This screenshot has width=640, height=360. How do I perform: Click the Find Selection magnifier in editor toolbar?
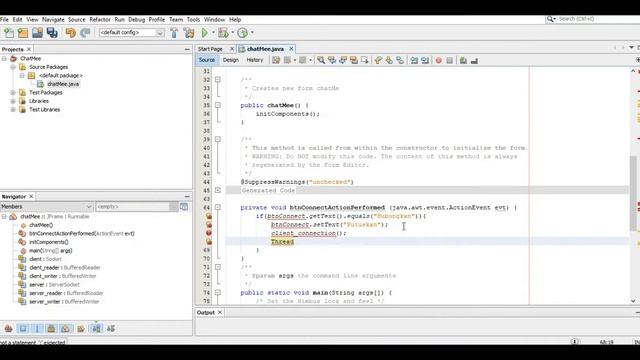321,60
